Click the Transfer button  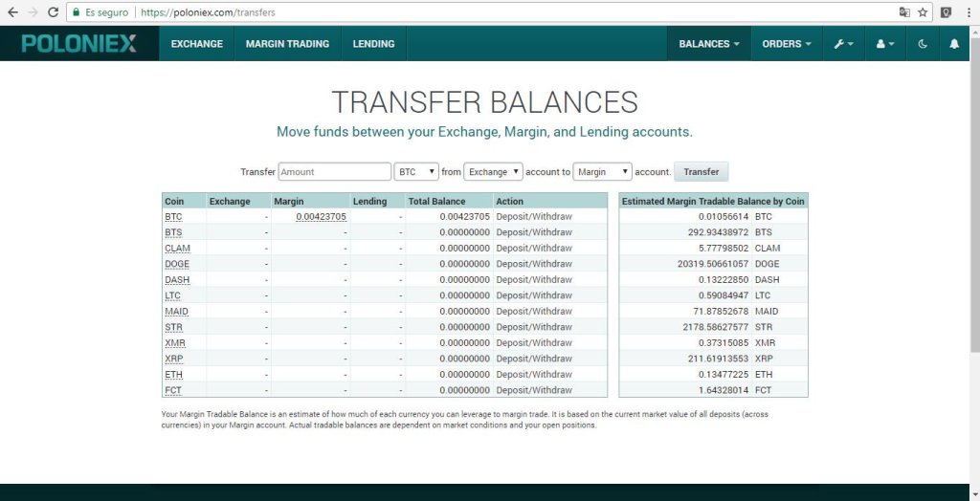tap(702, 172)
